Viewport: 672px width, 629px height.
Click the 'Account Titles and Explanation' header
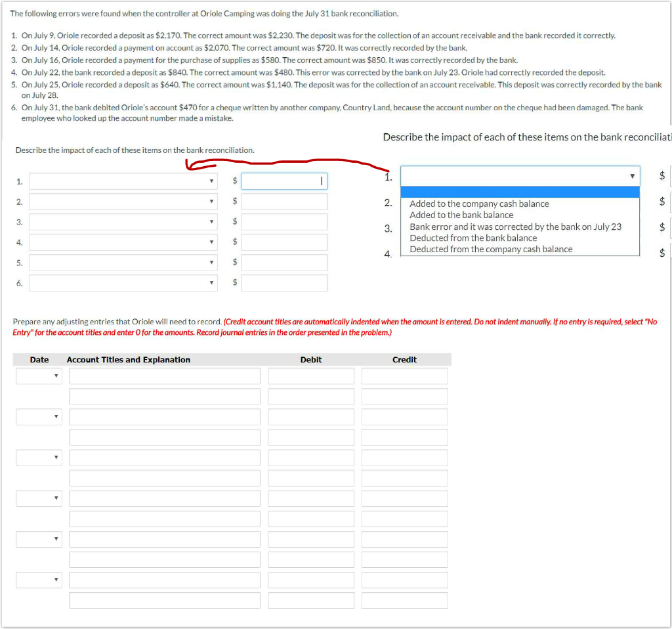point(128,360)
